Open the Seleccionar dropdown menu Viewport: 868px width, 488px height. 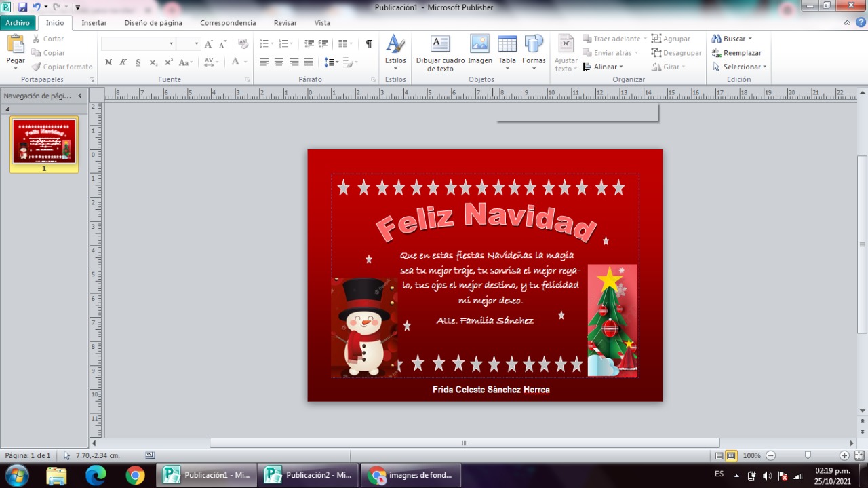(x=741, y=67)
